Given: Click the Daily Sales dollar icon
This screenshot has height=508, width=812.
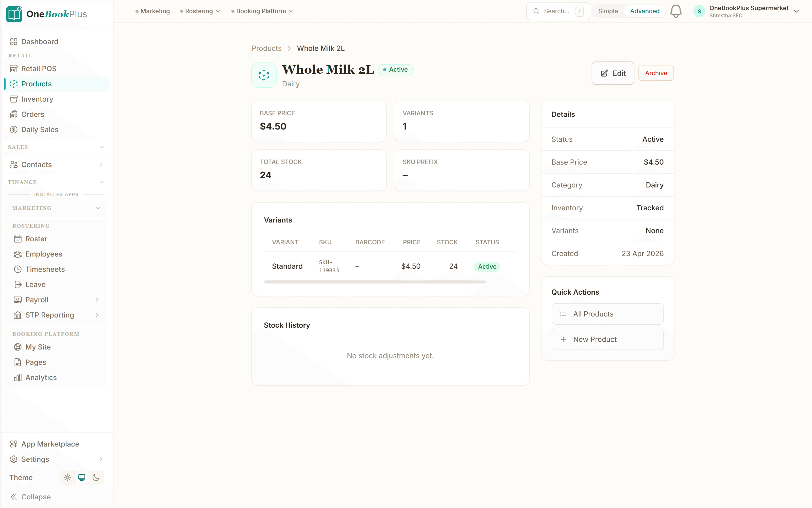Looking at the screenshot, I should tap(13, 130).
